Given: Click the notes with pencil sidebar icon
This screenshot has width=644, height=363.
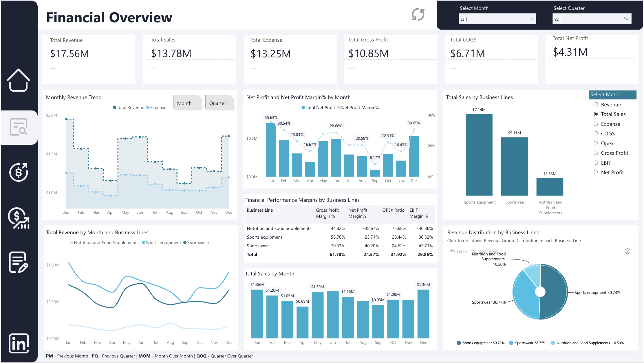Looking at the screenshot, I should coord(19,262).
